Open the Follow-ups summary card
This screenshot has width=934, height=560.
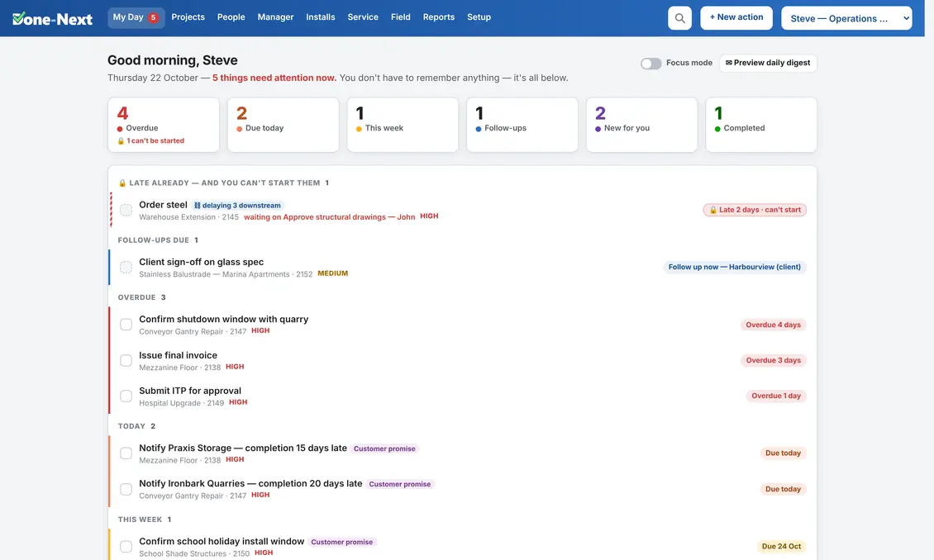point(522,125)
